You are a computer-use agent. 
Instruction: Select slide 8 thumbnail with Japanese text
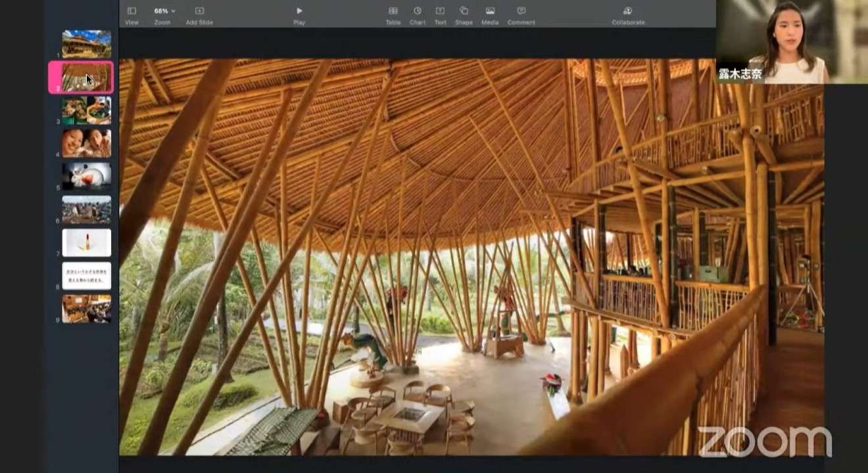click(x=87, y=276)
